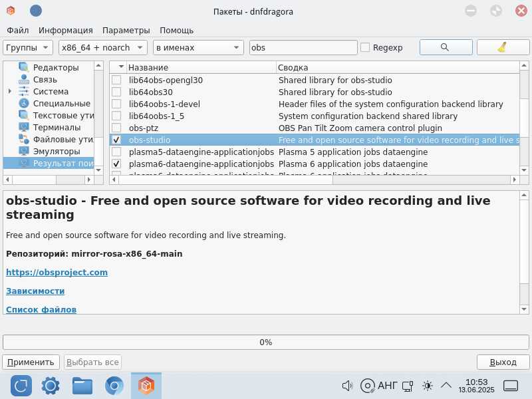Expand the Система group tree arrow
The width and height of the screenshot is (532, 399).
[9, 91]
